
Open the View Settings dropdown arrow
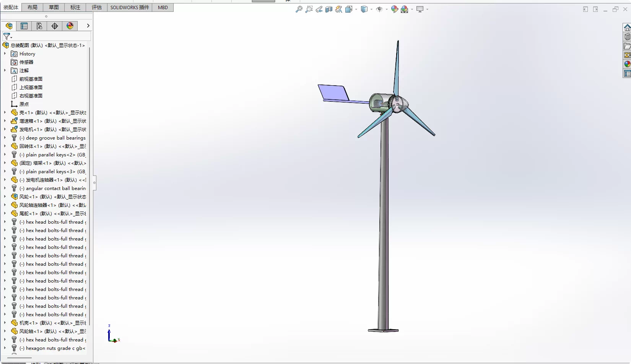[427, 9]
